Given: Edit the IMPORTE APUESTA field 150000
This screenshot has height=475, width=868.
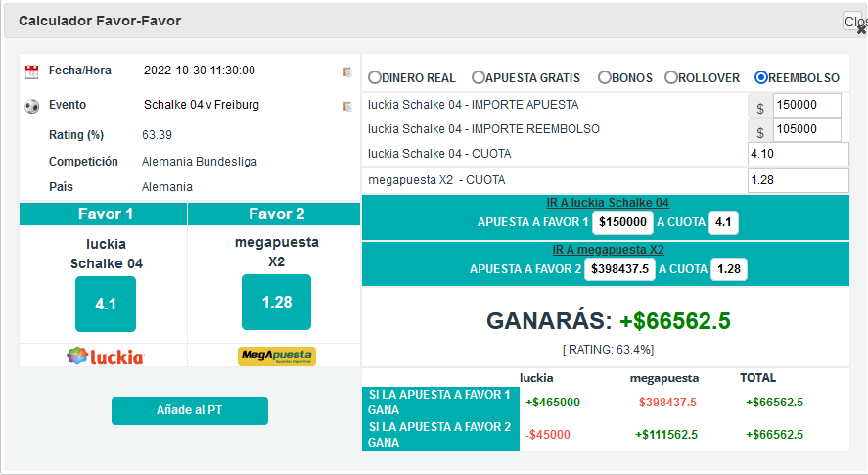Looking at the screenshot, I should (x=807, y=105).
